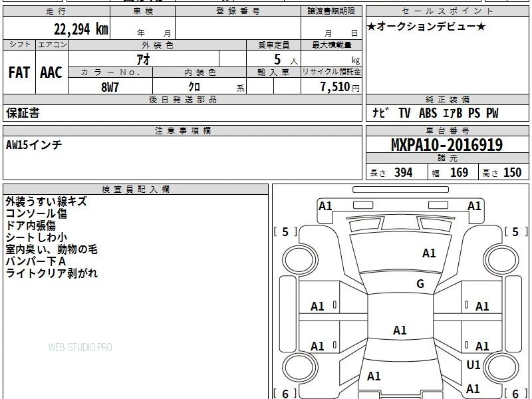Click the inspector note コンソール傷
Viewport: 532px width, 399px height.
[37, 213]
